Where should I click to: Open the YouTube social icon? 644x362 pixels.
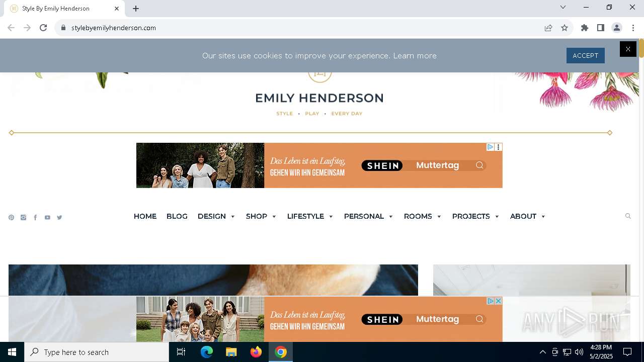(47, 218)
